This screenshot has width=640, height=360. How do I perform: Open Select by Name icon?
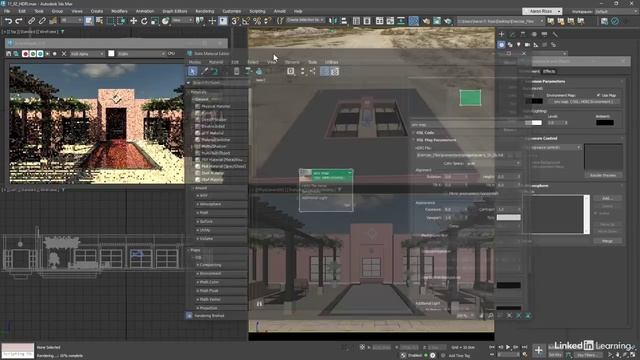99,21
